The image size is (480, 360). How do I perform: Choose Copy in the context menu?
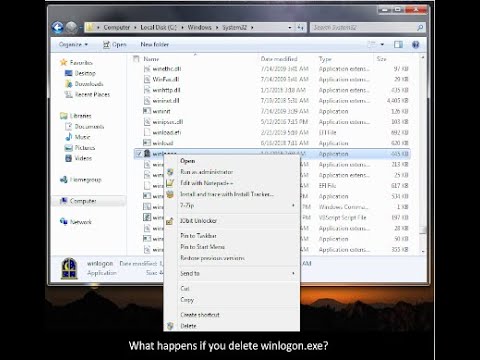(x=187, y=300)
